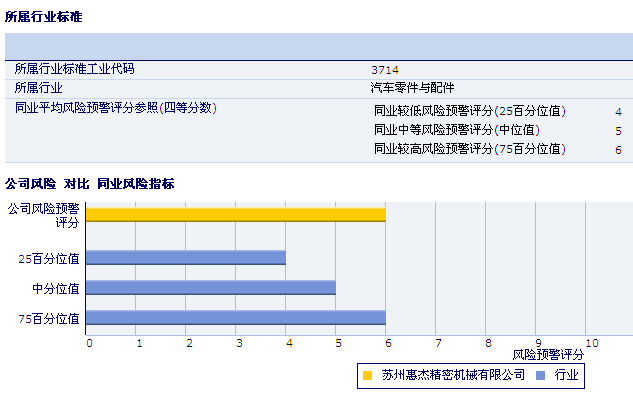633x394 pixels.
Task: Click the 公司风险 对比 同业风险指标 heading
Action: [x=90, y=184]
